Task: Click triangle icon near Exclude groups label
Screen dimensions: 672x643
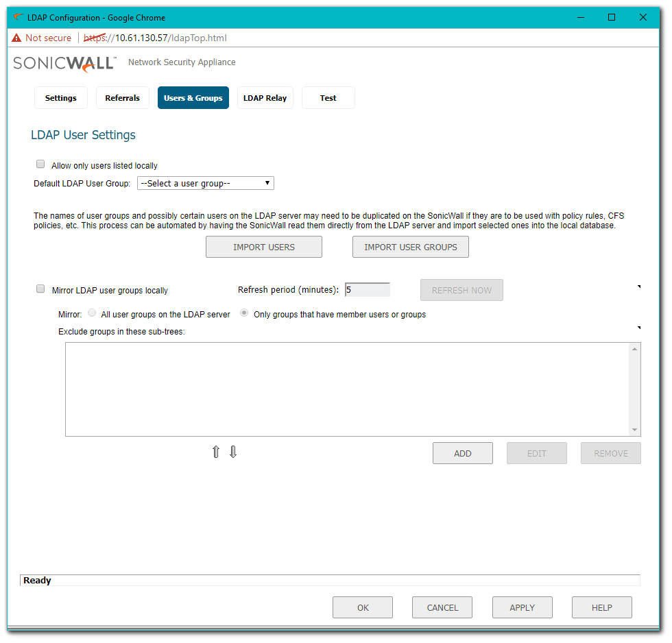Action: tap(639, 328)
